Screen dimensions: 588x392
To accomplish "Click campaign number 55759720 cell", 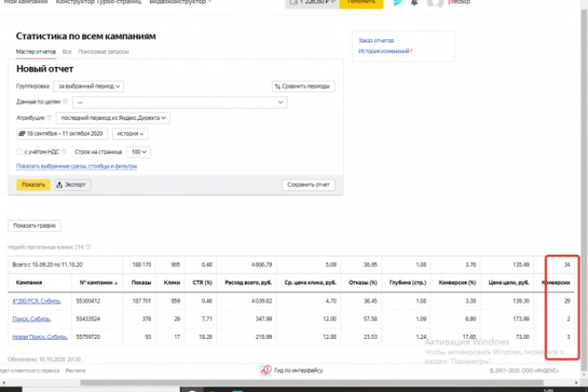I will pyautogui.click(x=88, y=336).
